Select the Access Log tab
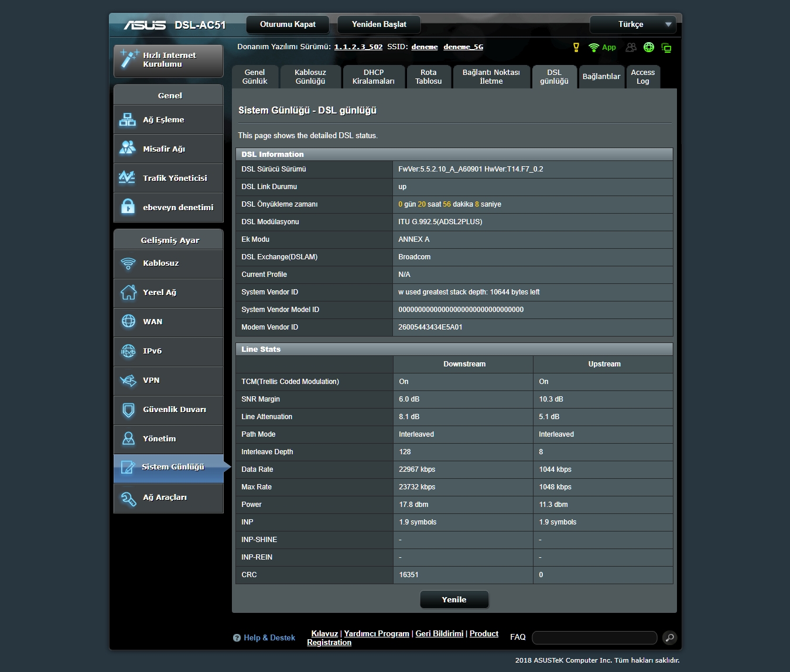This screenshot has width=790, height=672. point(642,77)
